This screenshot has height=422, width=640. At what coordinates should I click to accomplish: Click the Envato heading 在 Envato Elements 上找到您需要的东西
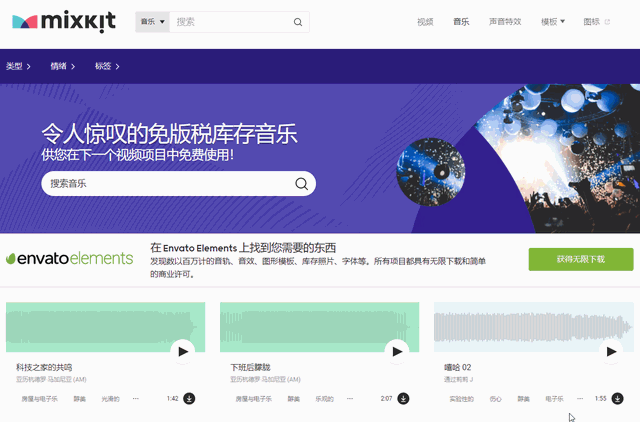[243, 248]
